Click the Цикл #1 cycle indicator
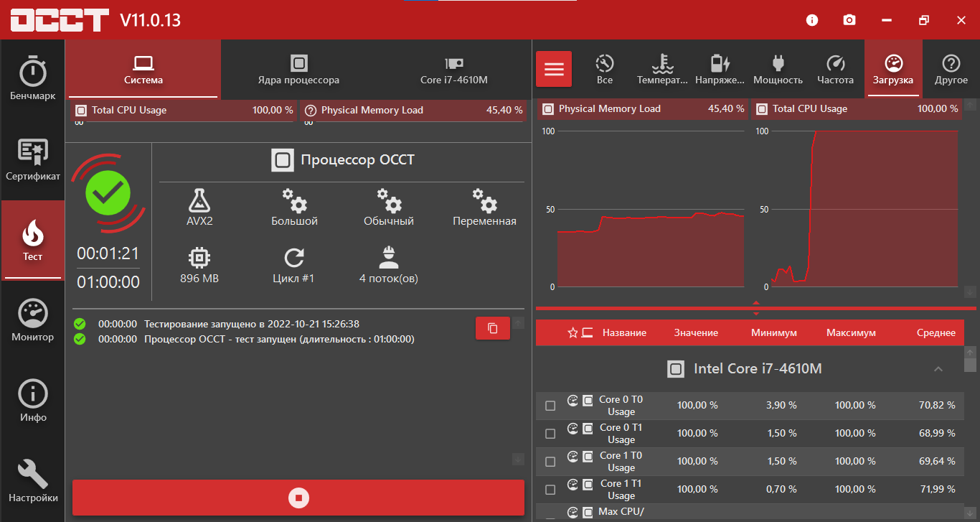The width and height of the screenshot is (980, 522). pyautogui.click(x=293, y=265)
